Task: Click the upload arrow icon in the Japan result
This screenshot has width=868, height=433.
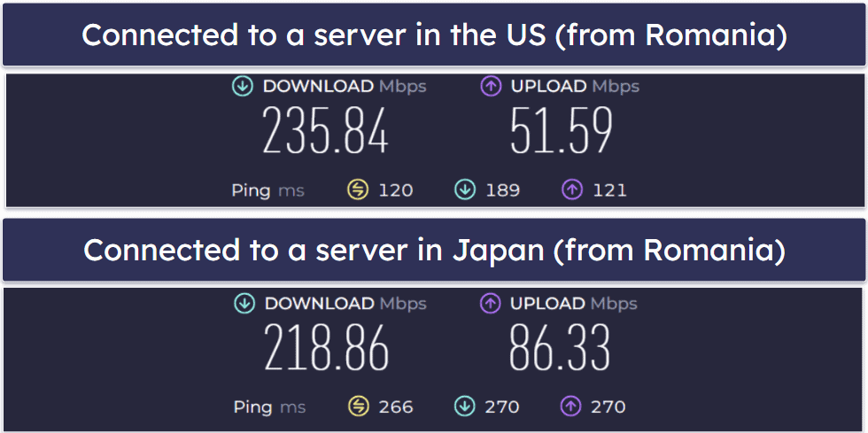Action: point(489,304)
